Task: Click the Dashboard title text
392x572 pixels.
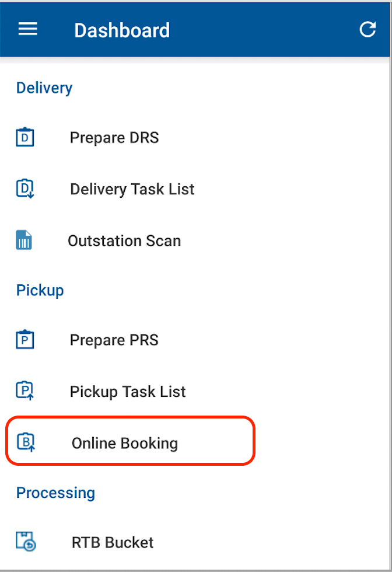Action: [x=122, y=30]
